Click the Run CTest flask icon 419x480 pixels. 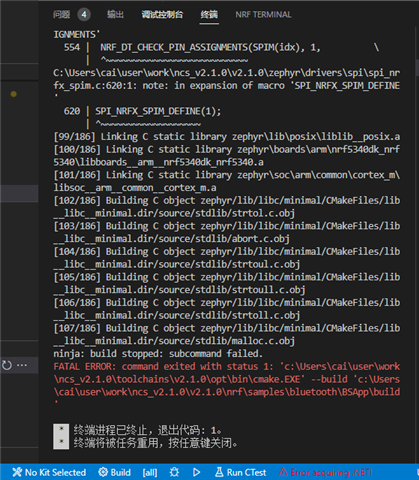click(219, 472)
